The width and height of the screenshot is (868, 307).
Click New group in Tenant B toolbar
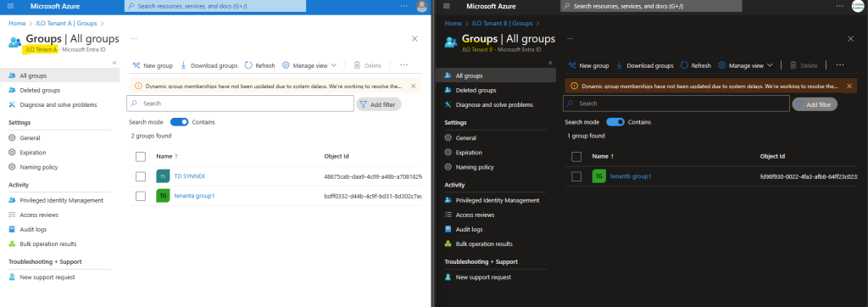(589, 65)
